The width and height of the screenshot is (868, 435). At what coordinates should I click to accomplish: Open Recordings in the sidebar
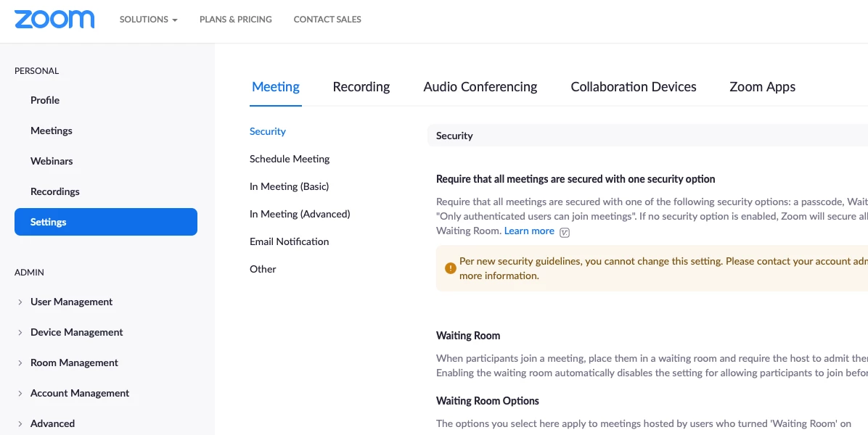(55, 191)
